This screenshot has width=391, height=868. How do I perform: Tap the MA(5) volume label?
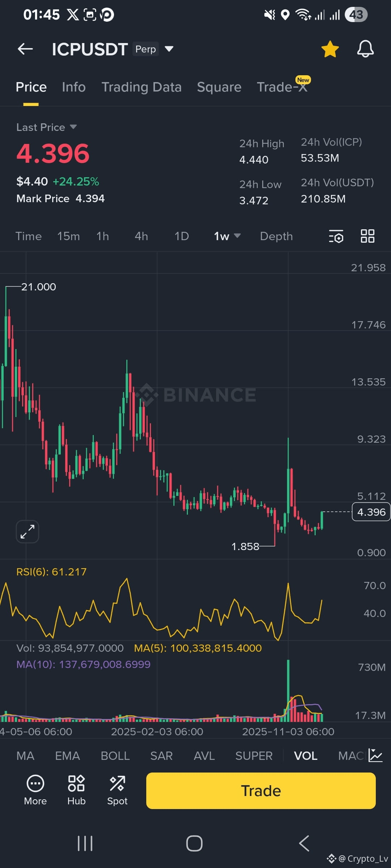(198, 648)
